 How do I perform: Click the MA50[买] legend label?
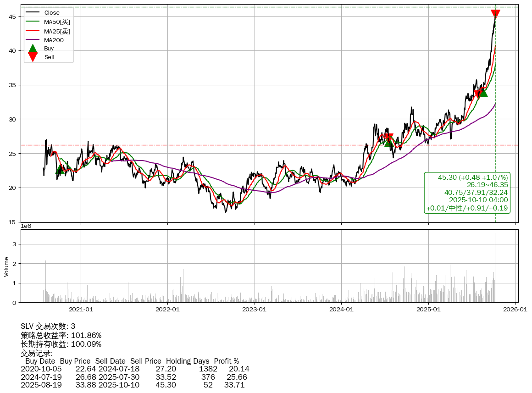57,22
